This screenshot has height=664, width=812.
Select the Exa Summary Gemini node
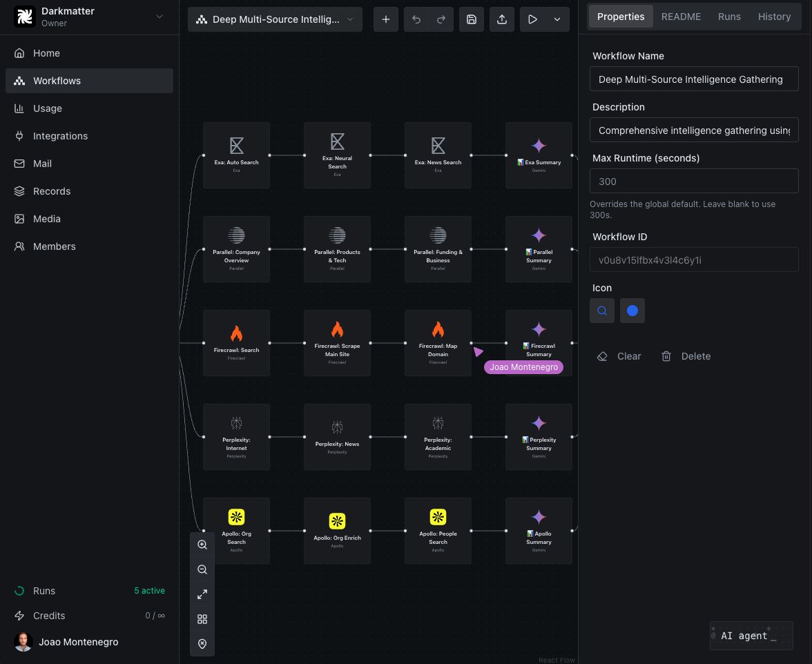[x=539, y=155]
